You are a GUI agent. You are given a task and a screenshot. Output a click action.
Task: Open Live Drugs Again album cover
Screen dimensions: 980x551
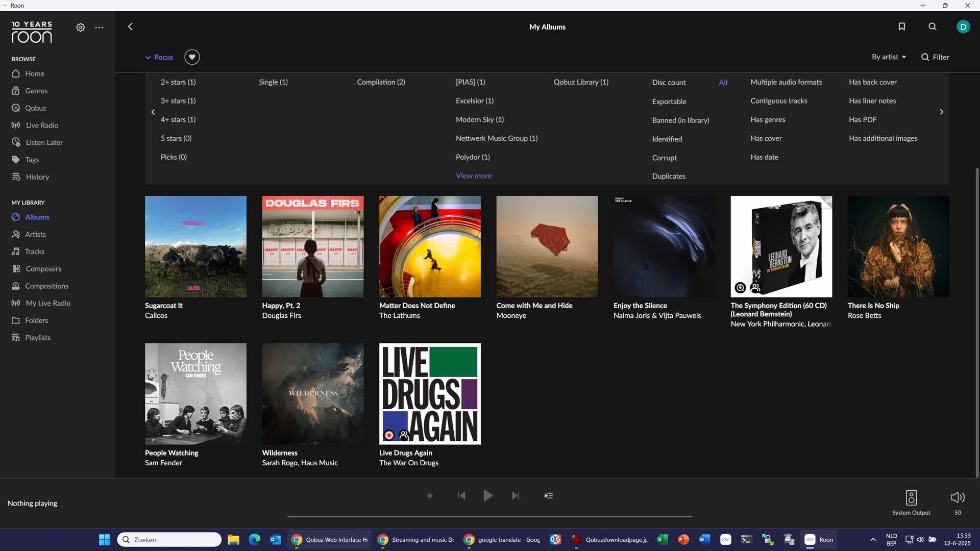coord(430,394)
